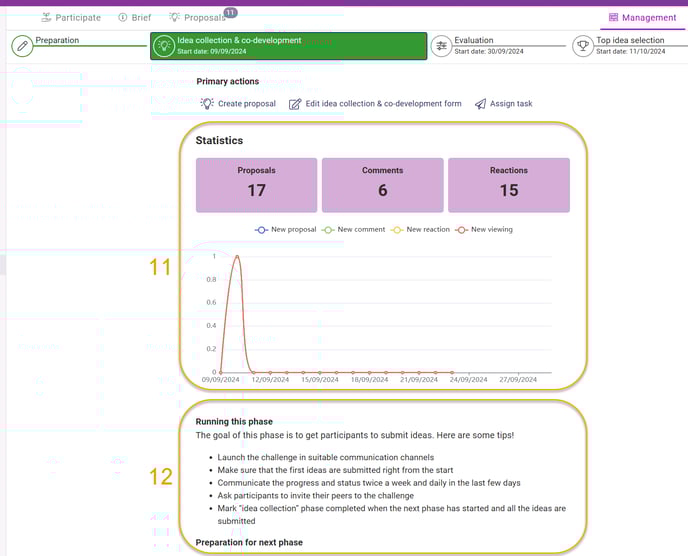Click the lightbulb icon in the green phase
This screenshot has width=688, height=556.
(x=164, y=46)
